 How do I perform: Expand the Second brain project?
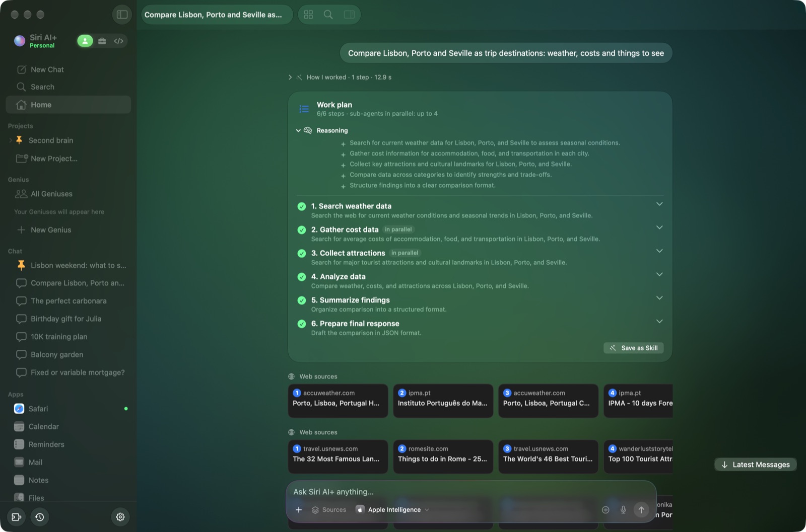coord(10,140)
